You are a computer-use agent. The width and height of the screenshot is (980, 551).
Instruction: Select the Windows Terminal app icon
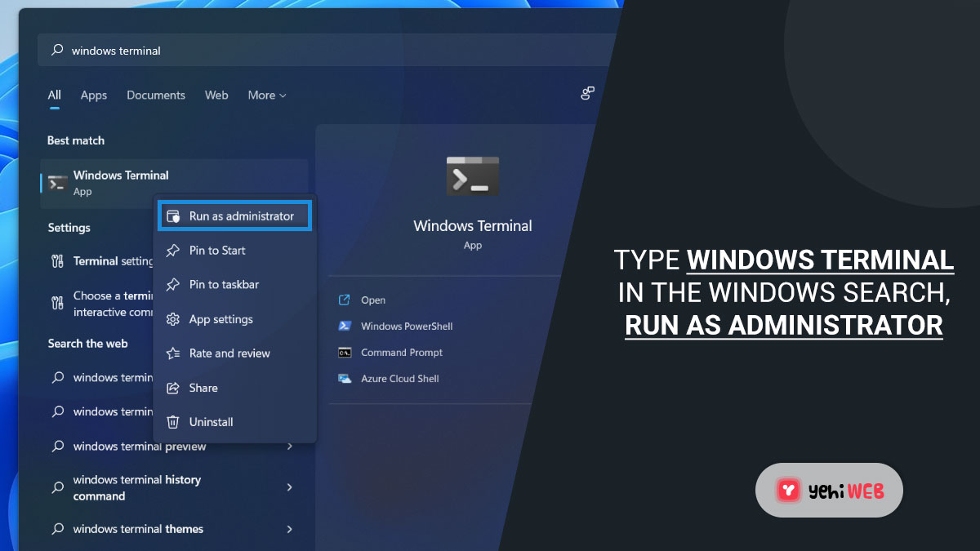coord(472,176)
